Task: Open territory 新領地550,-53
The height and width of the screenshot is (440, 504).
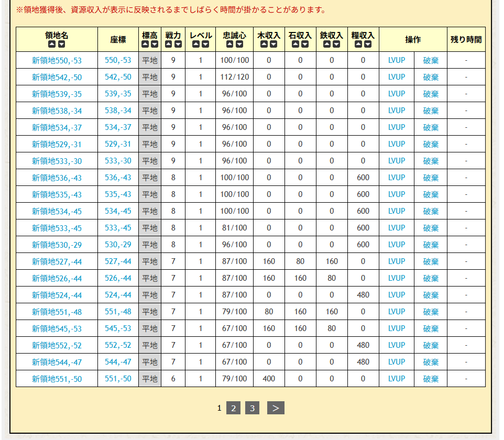Action: click(57, 60)
